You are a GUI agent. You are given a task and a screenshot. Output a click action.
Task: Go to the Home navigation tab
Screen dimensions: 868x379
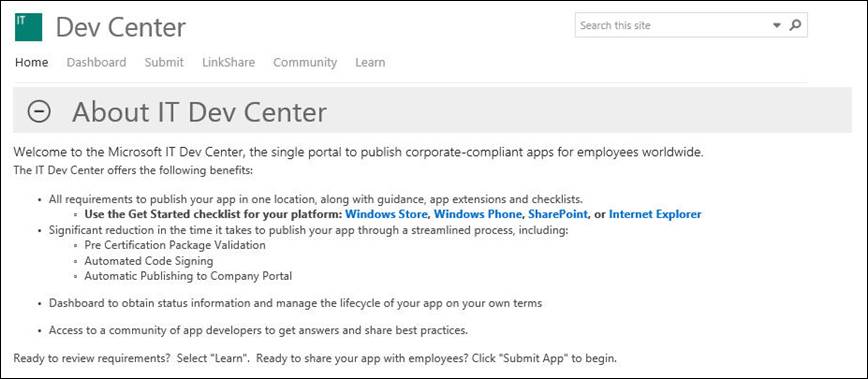pos(32,63)
